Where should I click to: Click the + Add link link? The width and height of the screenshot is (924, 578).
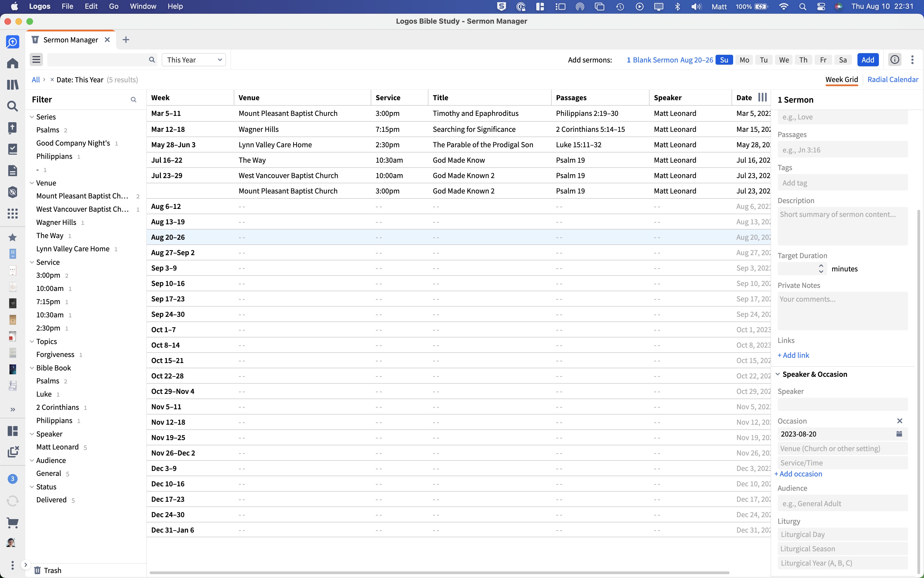[x=793, y=355]
